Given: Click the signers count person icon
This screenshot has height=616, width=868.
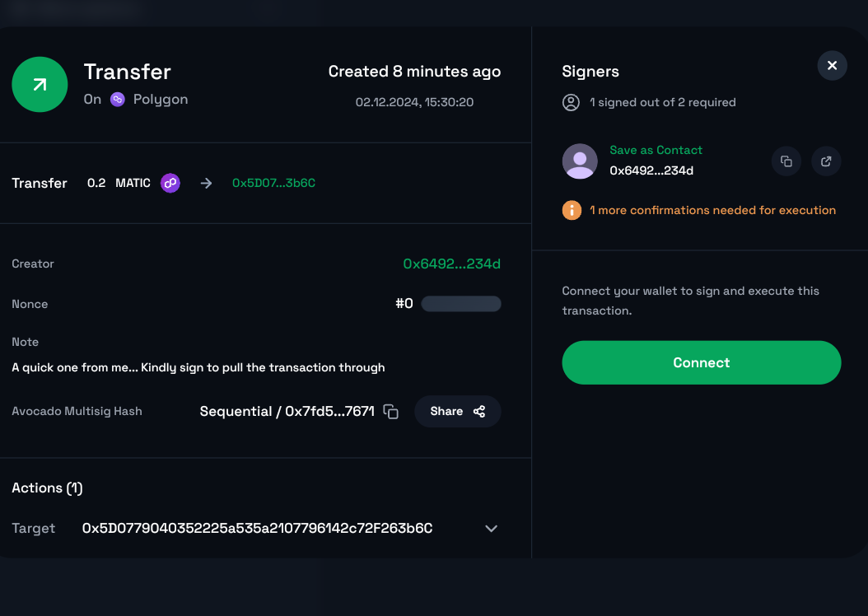Looking at the screenshot, I should point(571,103).
